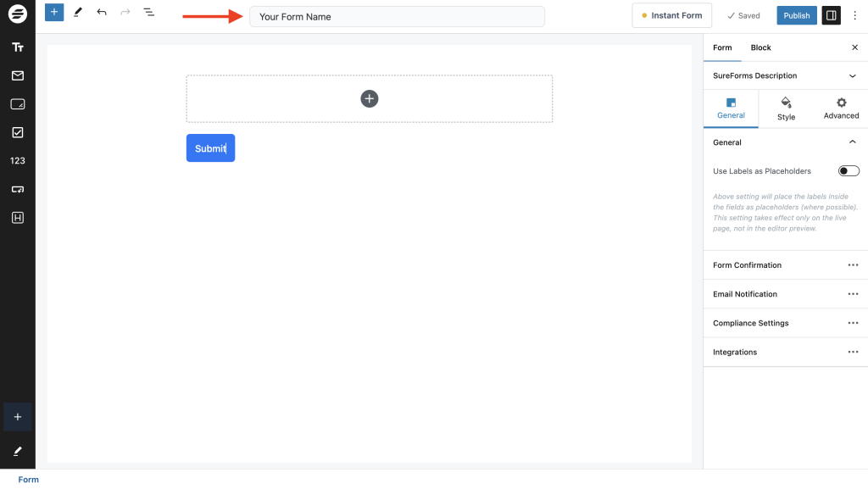Image resolution: width=868 pixels, height=489 pixels.
Task: Click the Your Form Name input field
Action: click(397, 15)
